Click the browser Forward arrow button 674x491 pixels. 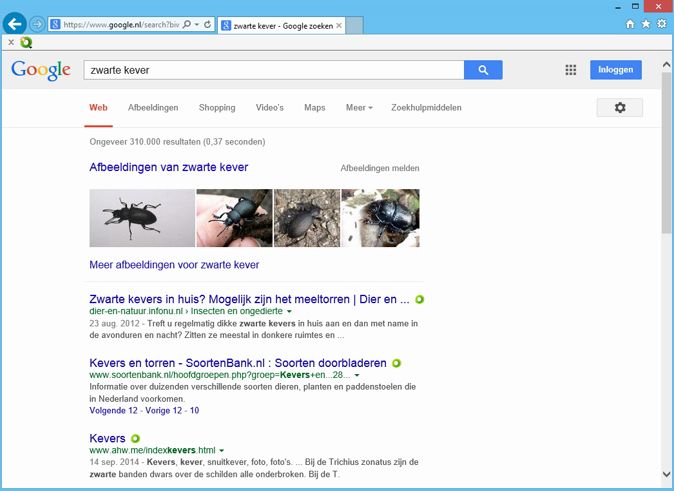(37, 24)
